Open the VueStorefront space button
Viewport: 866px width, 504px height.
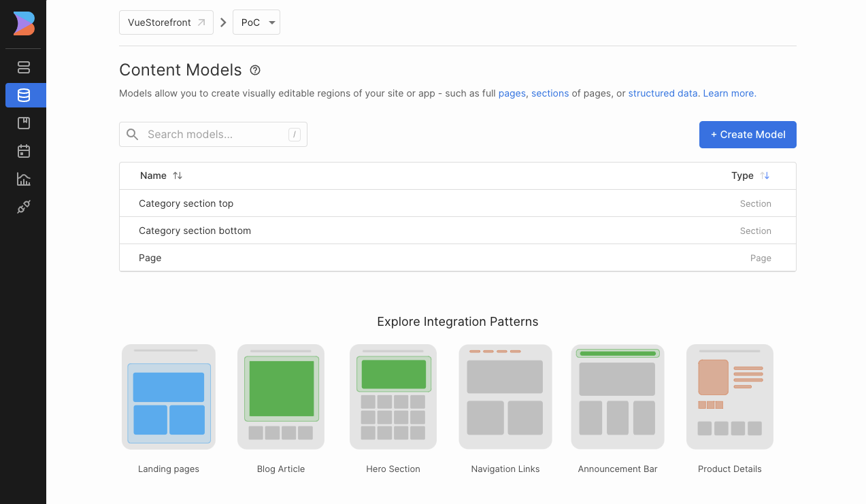tap(166, 22)
